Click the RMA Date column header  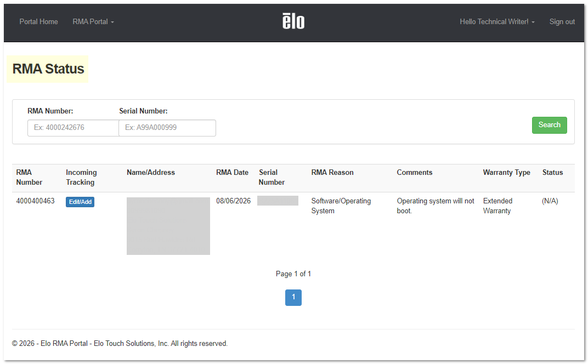point(232,173)
